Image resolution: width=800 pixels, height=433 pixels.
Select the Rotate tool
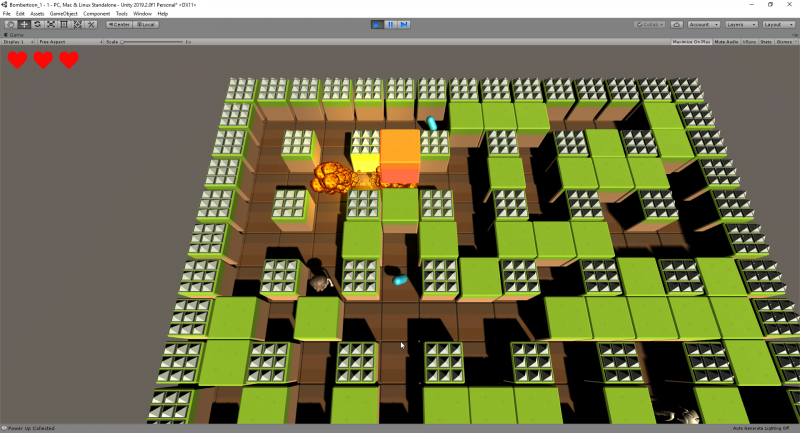[37, 24]
